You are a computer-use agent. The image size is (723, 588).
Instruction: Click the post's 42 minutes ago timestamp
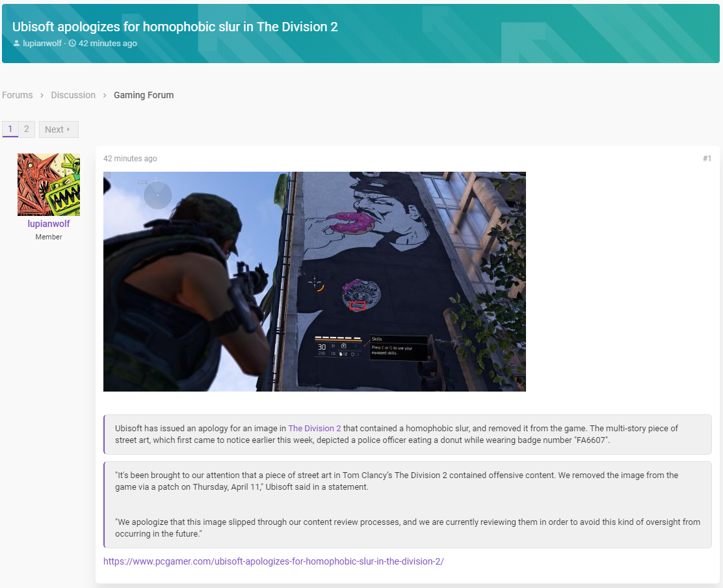point(130,159)
